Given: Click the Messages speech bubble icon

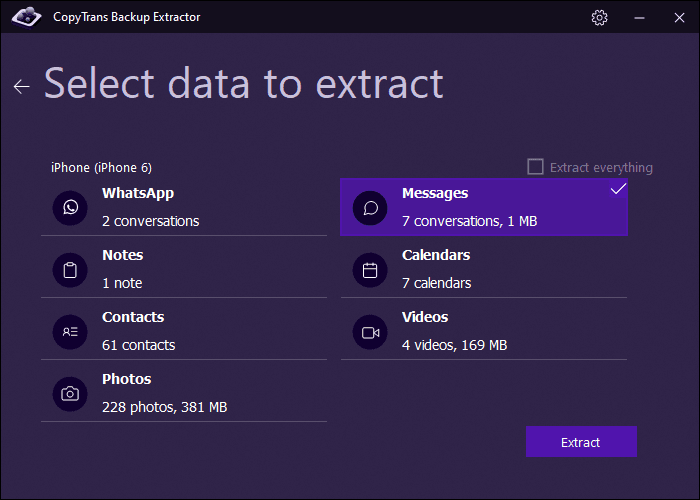Looking at the screenshot, I should click(x=370, y=208).
